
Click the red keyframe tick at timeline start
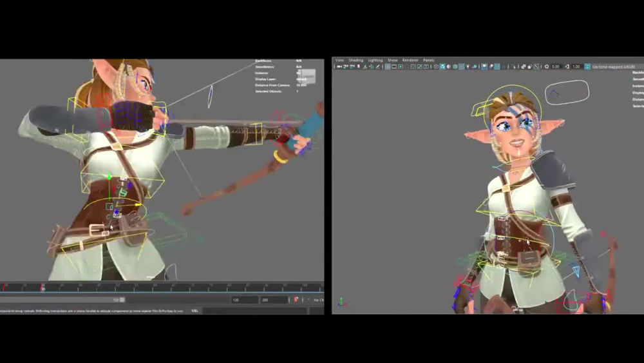click(4, 287)
